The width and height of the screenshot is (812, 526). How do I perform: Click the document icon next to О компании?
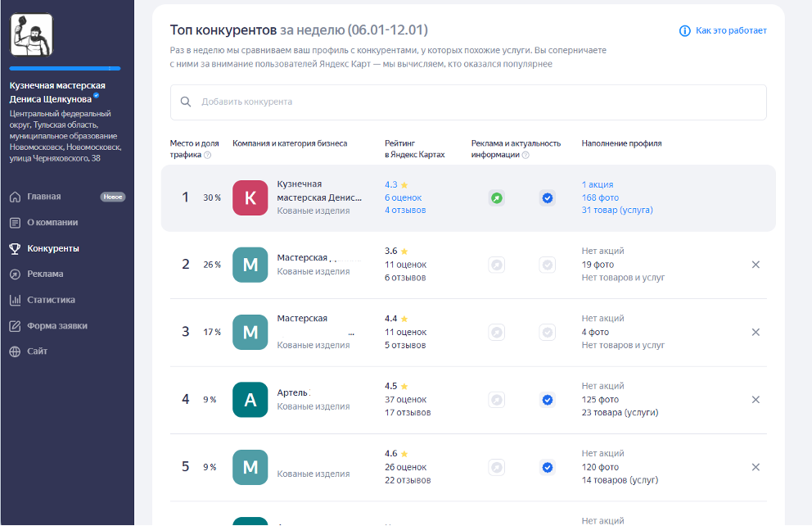[x=15, y=223]
